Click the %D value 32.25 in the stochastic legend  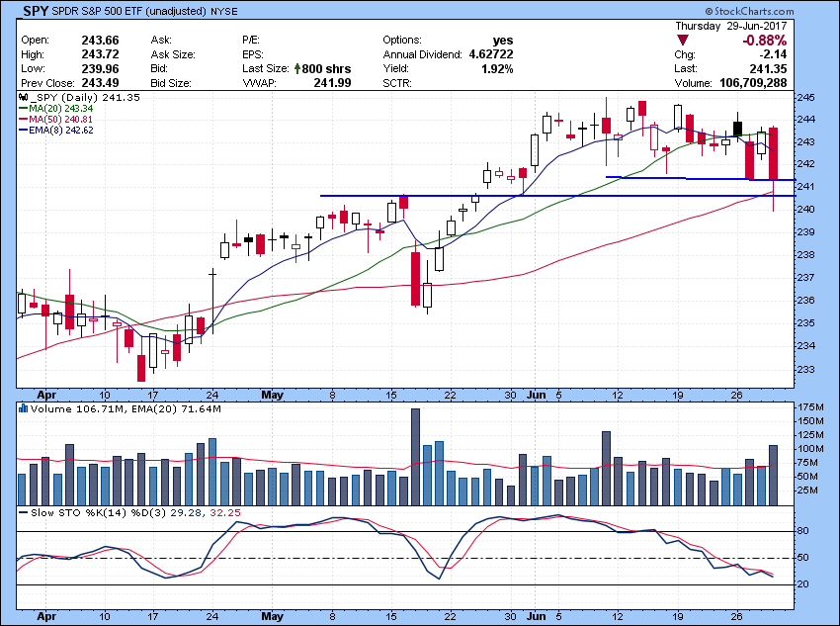(x=225, y=513)
